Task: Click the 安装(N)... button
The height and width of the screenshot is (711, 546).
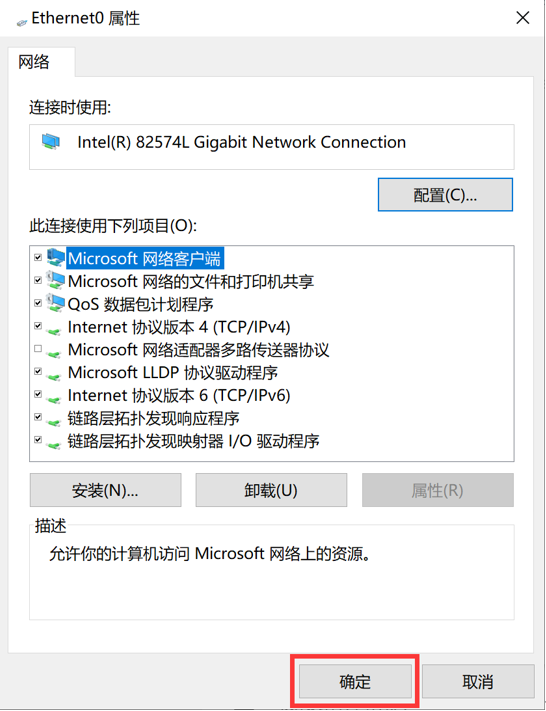Action: [106, 490]
